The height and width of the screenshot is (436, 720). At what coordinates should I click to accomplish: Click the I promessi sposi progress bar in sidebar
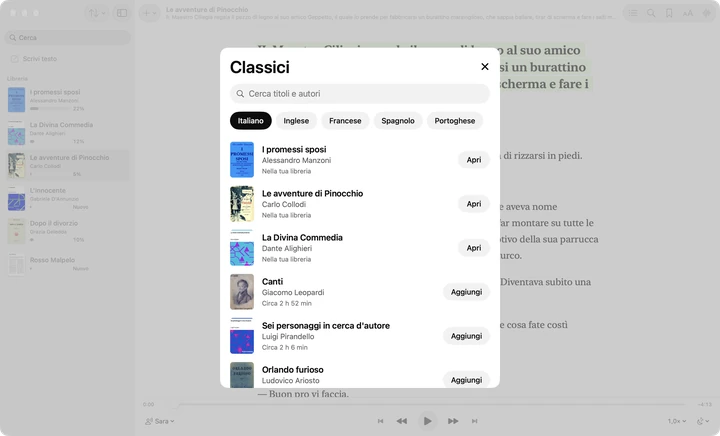pyautogui.click(x=49, y=109)
